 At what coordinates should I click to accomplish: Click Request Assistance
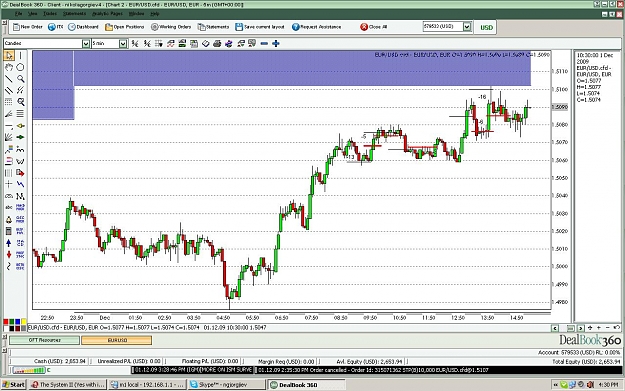(316, 27)
